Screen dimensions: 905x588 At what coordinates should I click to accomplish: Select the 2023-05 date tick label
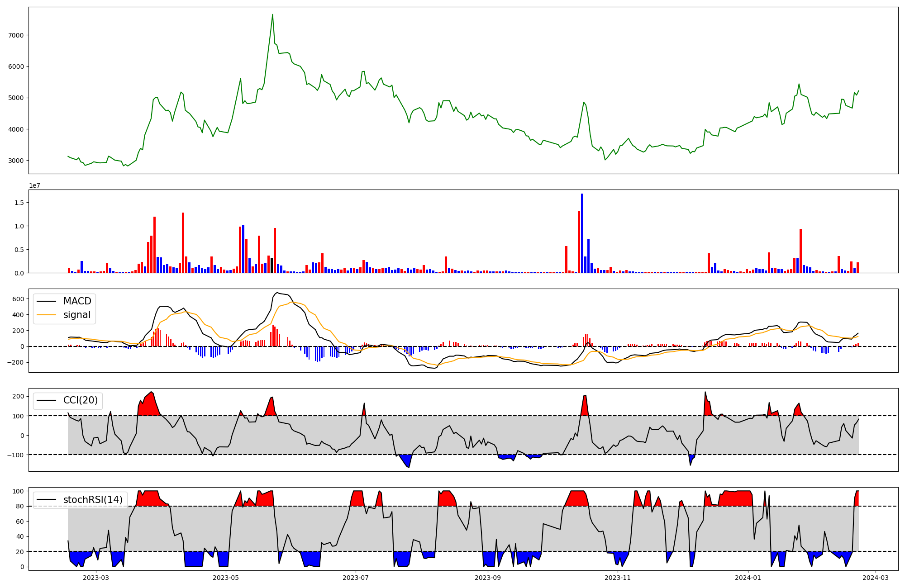225,578
